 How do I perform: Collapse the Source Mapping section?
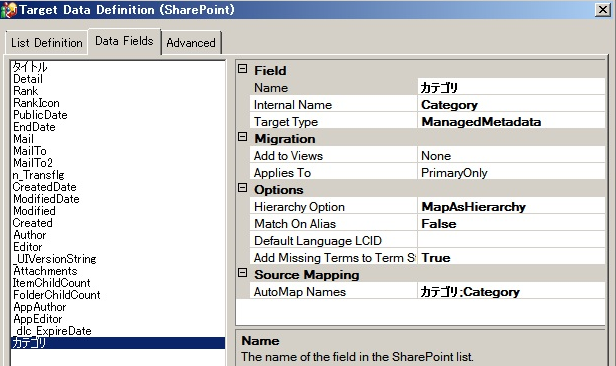(243, 273)
